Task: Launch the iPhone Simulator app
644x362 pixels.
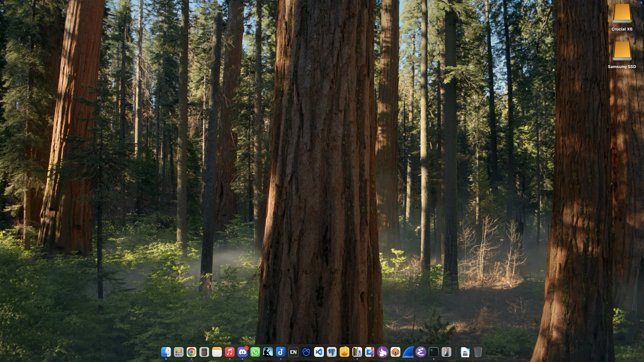Action: pyautogui.click(x=446, y=352)
